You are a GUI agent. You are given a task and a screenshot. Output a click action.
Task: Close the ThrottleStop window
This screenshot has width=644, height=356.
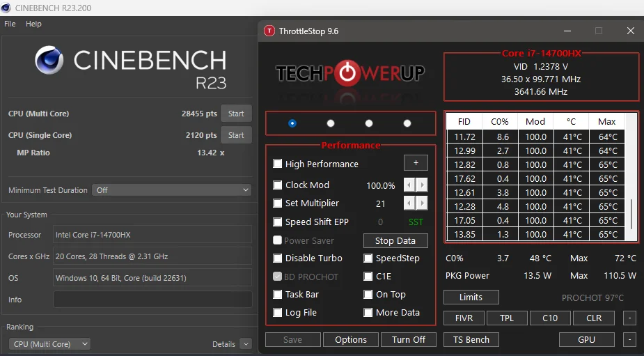click(x=631, y=31)
